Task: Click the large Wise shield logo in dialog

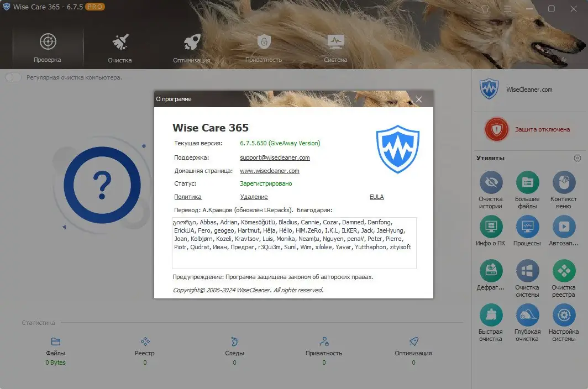Action: (397, 149)
